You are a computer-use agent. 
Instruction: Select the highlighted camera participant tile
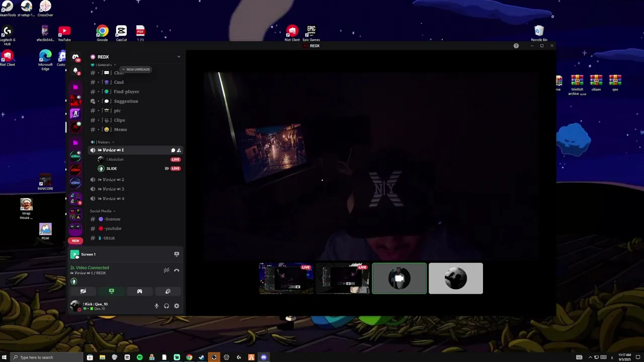(x=399, y=279)
